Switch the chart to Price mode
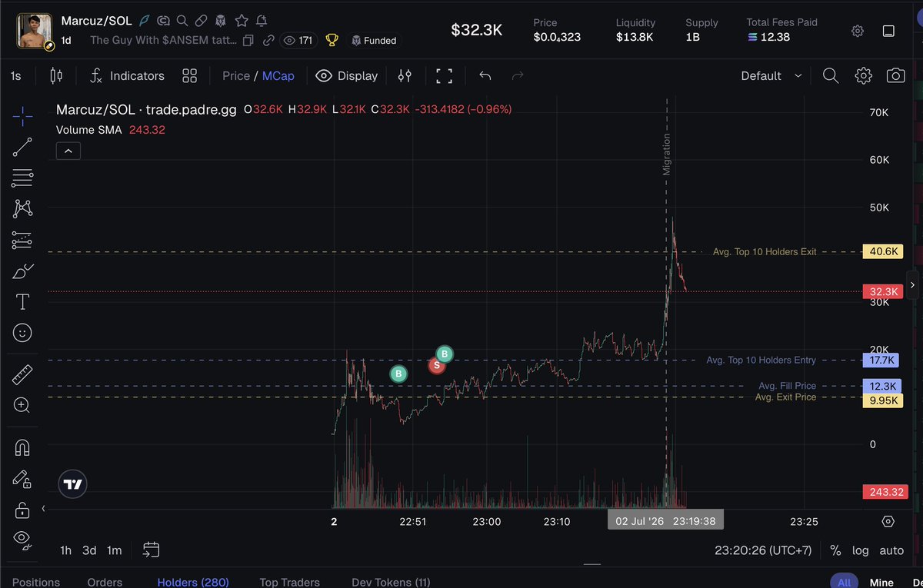Viewport: 923px width, 588px height. (236, 75)
